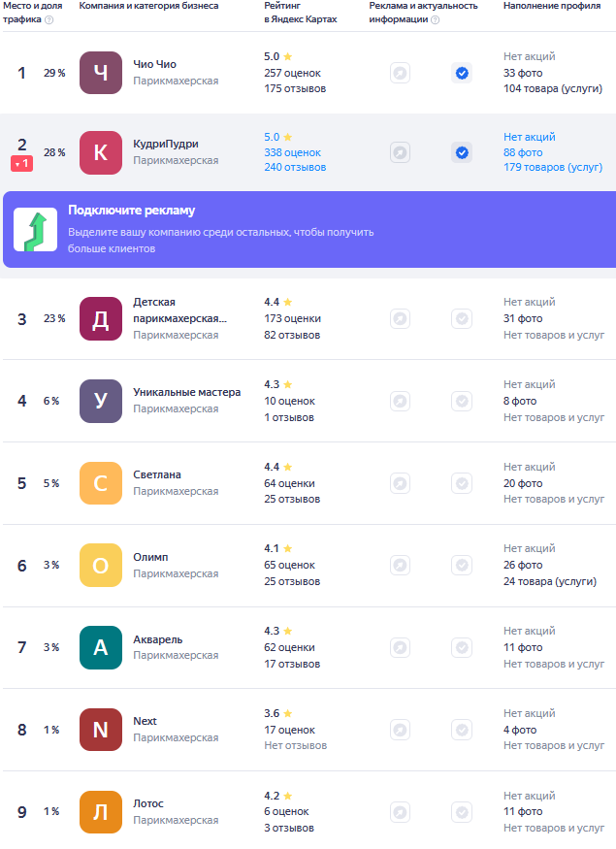Click the grey actuality checkmark for Детская парикмахерская
The width and height of the screenshot is (616, 849).
pyautogui.click(x=462, y=318)
